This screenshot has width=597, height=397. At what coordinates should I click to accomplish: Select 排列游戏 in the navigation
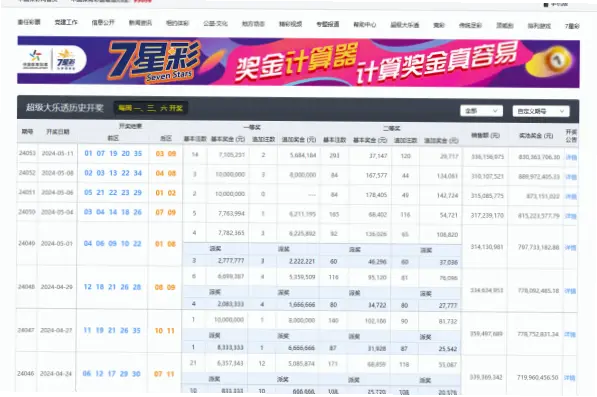click(539, 26)
